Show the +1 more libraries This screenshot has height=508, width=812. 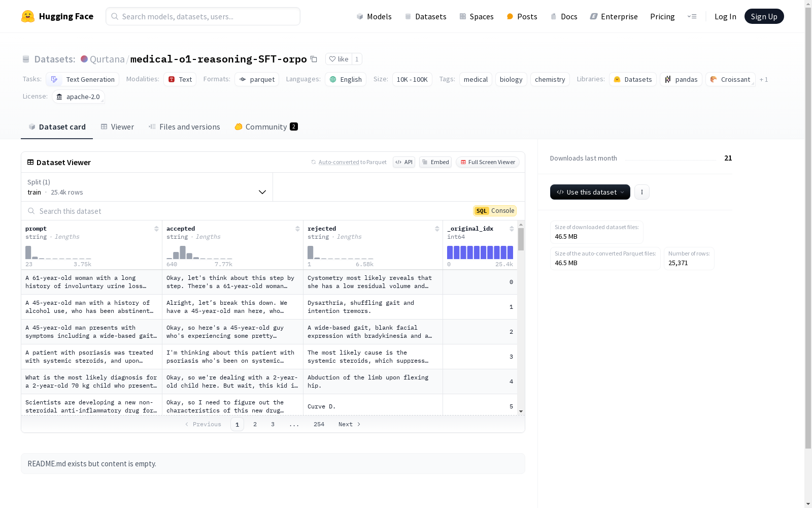point(764,79)
